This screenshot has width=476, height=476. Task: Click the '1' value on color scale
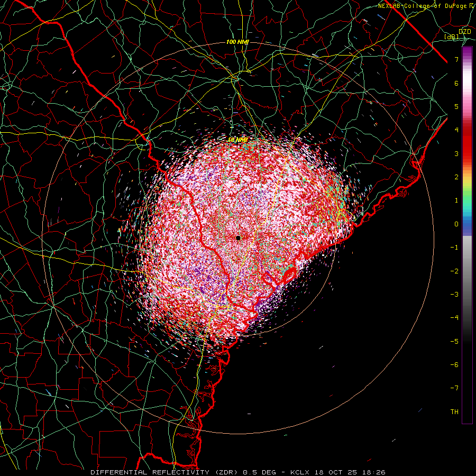[x=456, y=200]
